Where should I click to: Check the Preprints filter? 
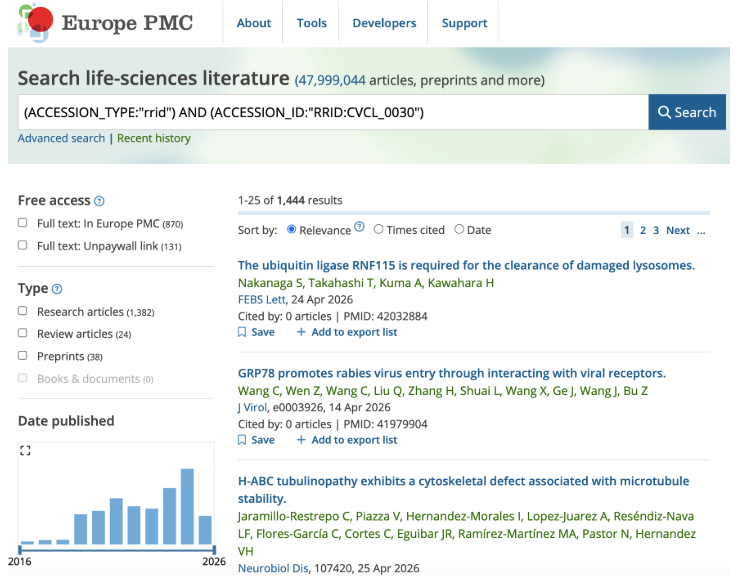pyautogui.click(x=22, y=355)
